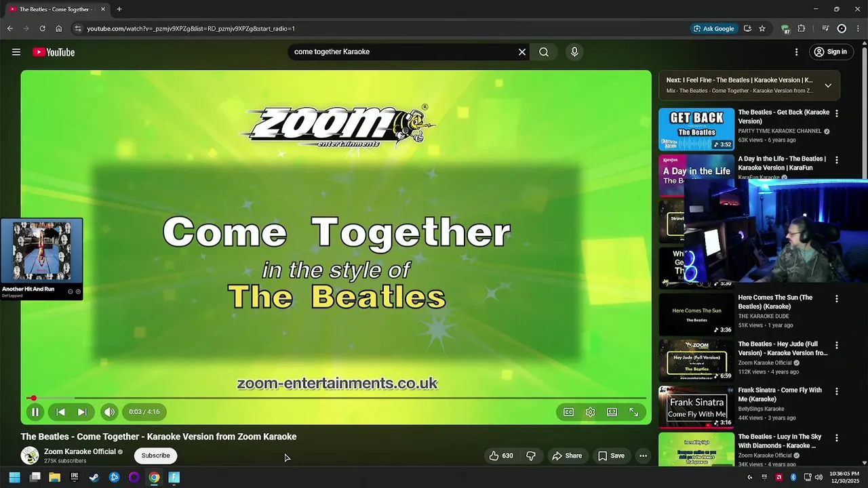Click the Sign in button

coord(830,52)
